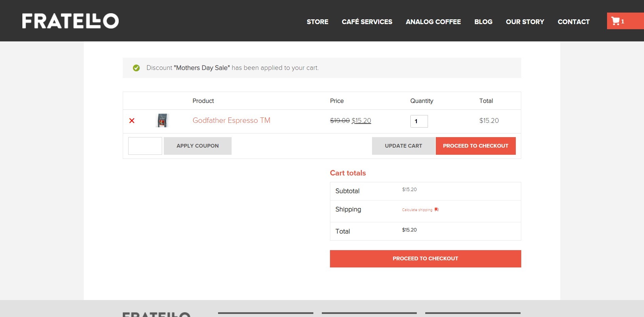Open the Store menu item
The height and width of the screenshot is (317, 644).
click(x=317, y=22)
